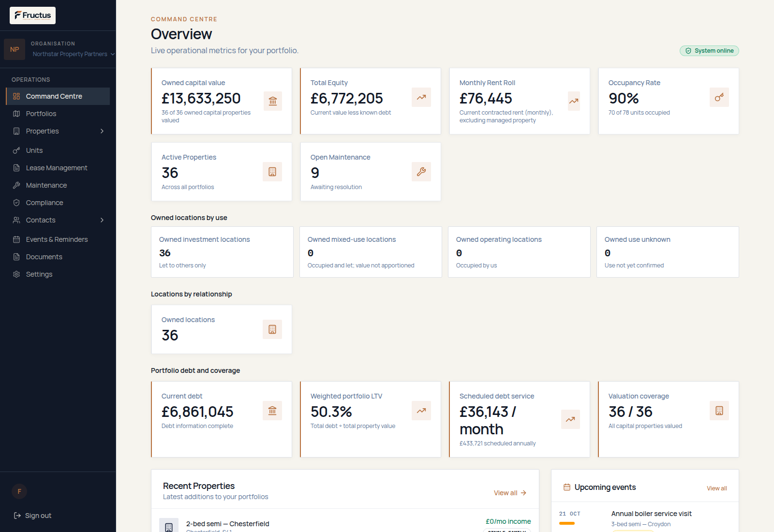Click the key icon on Occupancy Rate card
Screen dimensions: 774x532
point(719,97)
